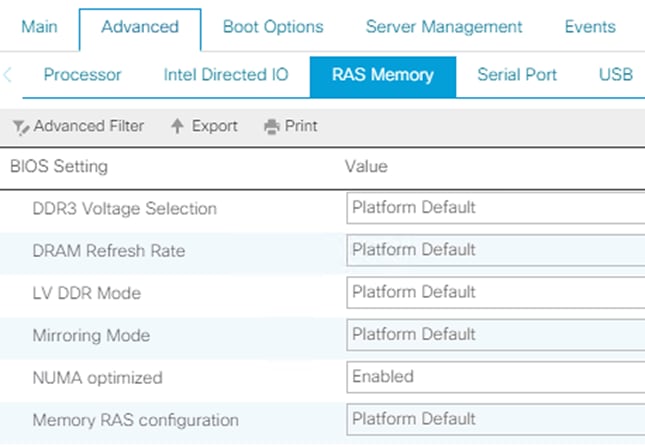Open Mirroring Mode value dropdown
The height and width of the screenshot is (447, 645).
[x=494, y=334]
